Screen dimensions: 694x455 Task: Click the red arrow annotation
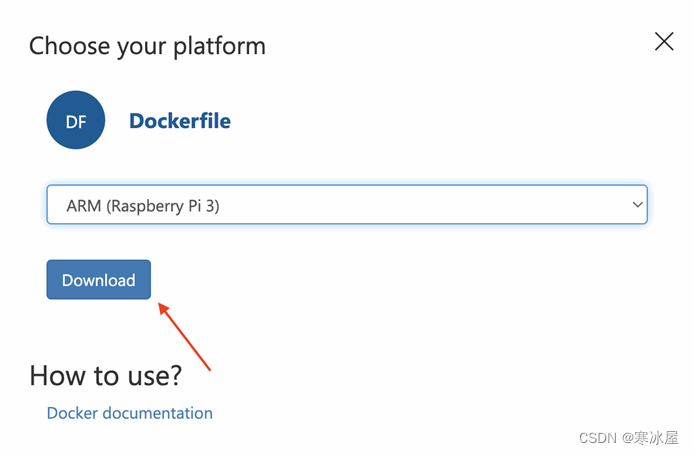185,336
